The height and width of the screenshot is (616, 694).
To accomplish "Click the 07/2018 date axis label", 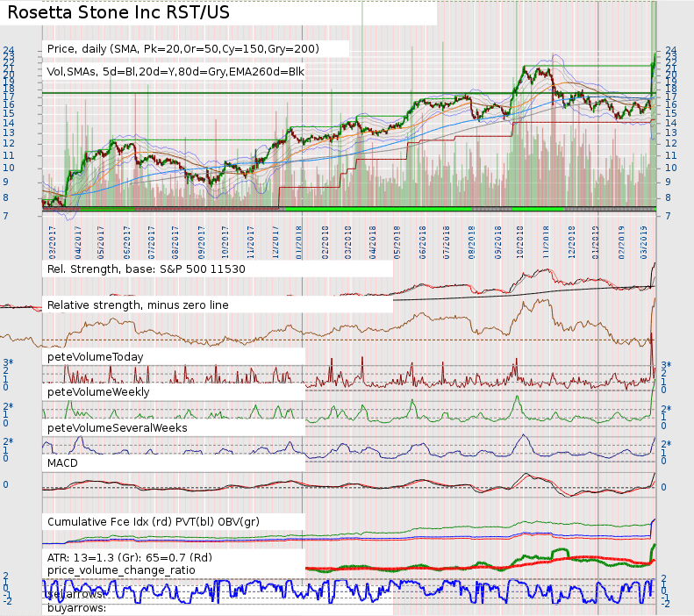I will pos(447,243).
